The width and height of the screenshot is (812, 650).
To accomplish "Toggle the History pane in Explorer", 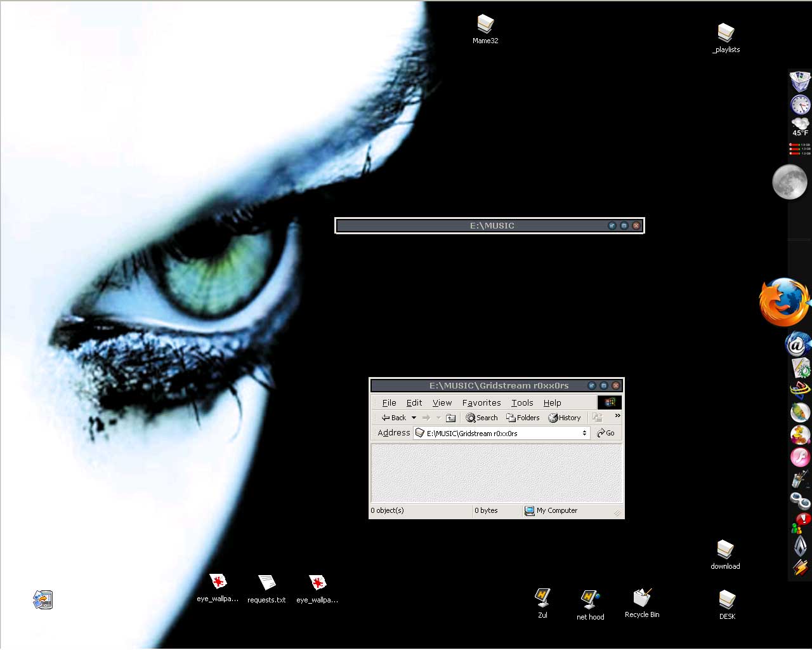I will pos(565,418).
